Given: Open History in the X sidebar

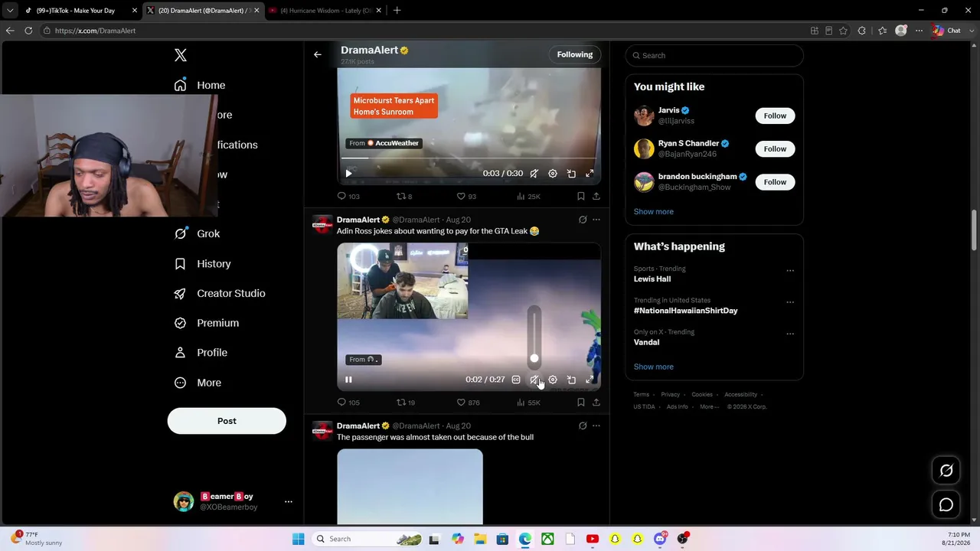Looking at the screenshot, I should pos(203,263).
